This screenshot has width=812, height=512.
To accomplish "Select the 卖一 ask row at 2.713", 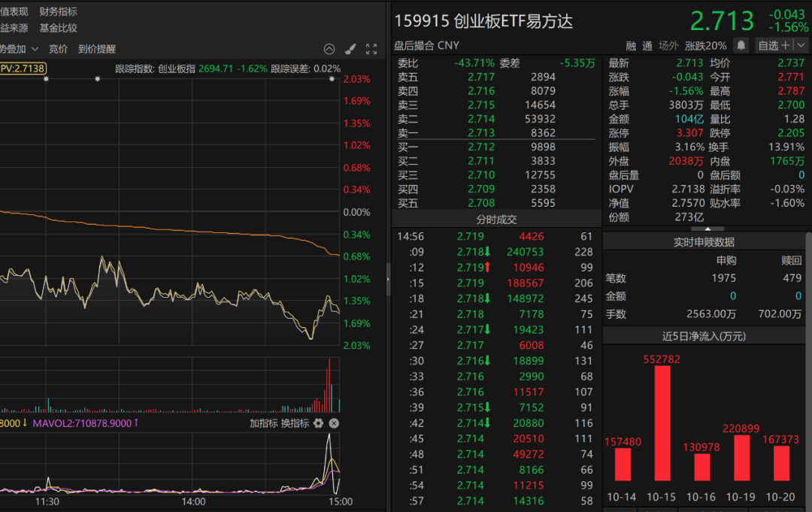I will [496, 133].
